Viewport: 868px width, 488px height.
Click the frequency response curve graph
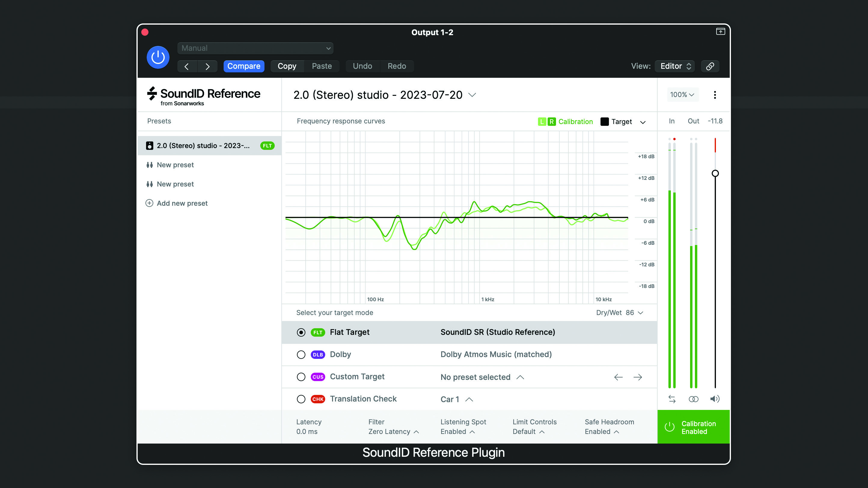457,217
